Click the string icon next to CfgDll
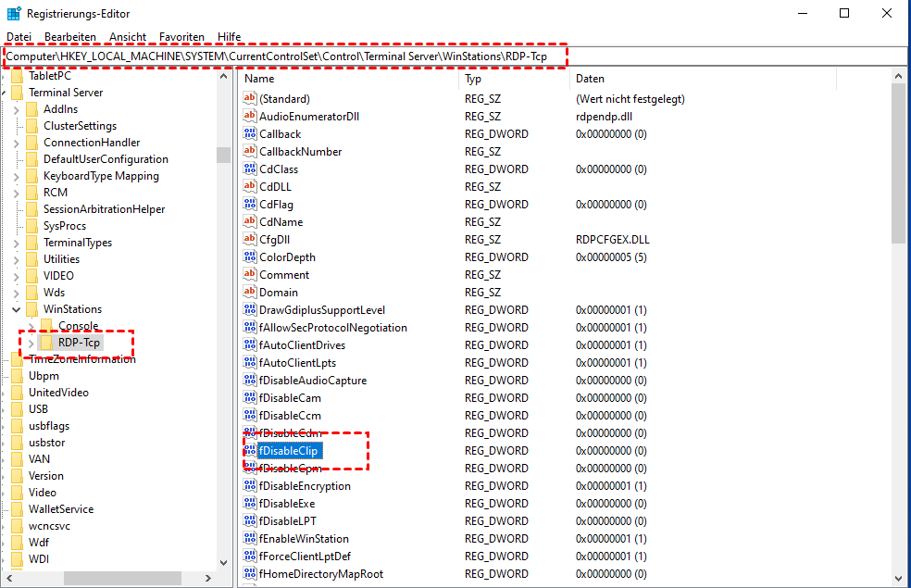Viewport: 911px width, 588px height. (x=250, y=240)
